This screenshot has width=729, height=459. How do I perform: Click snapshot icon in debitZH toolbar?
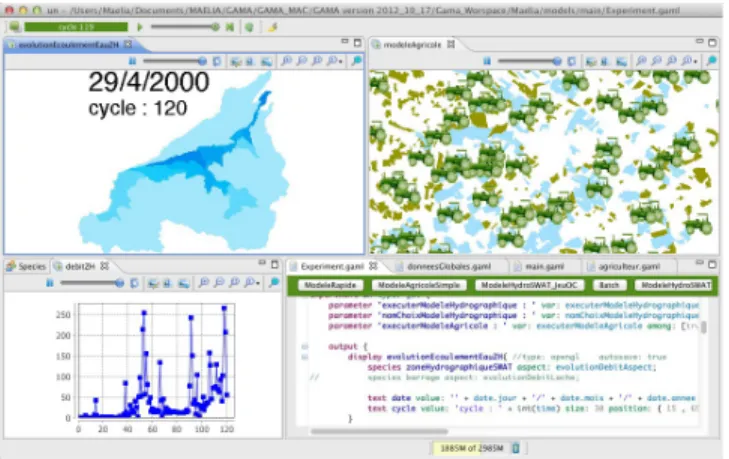tap(167, 283)
